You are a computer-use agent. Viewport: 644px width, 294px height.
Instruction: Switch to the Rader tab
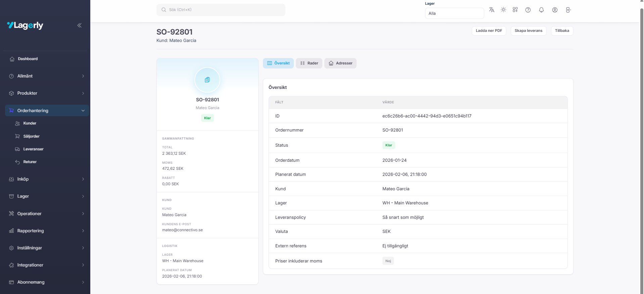tap(309, 63)
